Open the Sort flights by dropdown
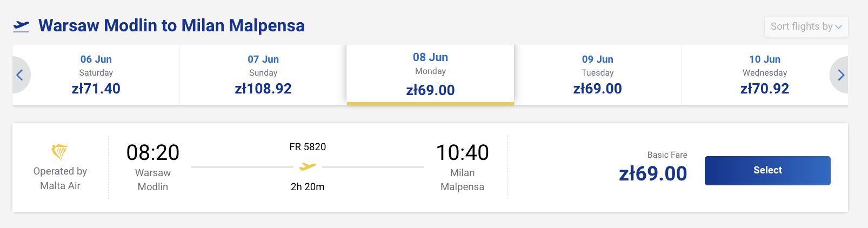This screenshot has width=868, height=228. (x=806, y=26)
